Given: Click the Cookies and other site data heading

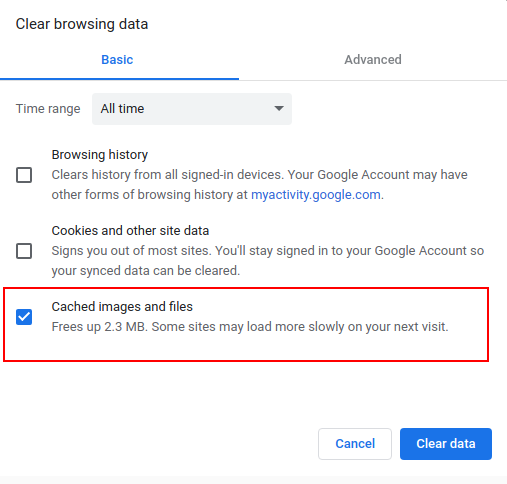Looking at the screenshot, I should point(130,231).
